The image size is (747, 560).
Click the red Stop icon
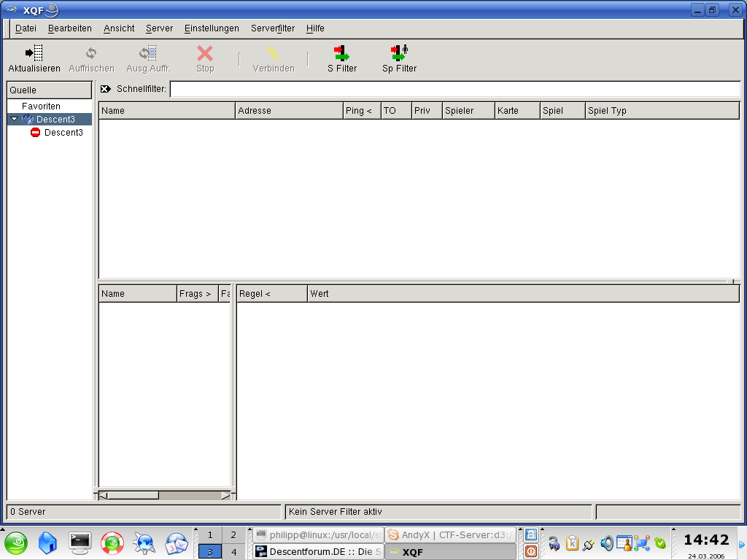pyautogui.click(x=205, y=52)
